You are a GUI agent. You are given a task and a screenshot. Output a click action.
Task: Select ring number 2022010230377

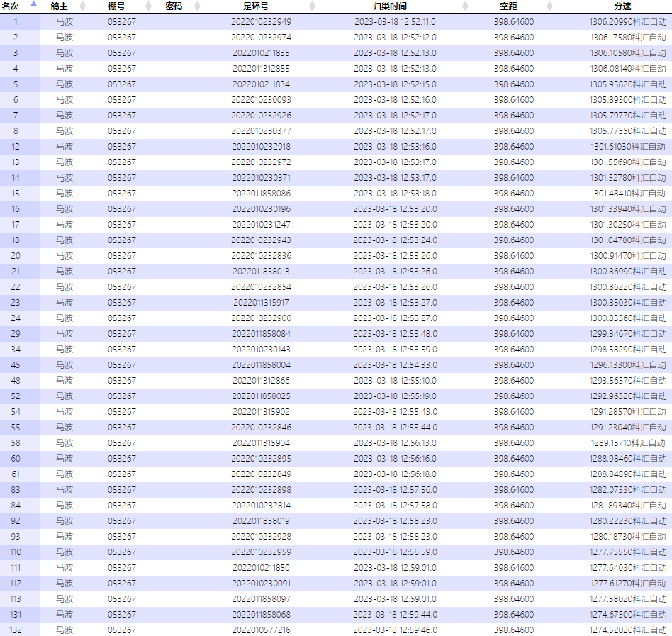[261, 131]
